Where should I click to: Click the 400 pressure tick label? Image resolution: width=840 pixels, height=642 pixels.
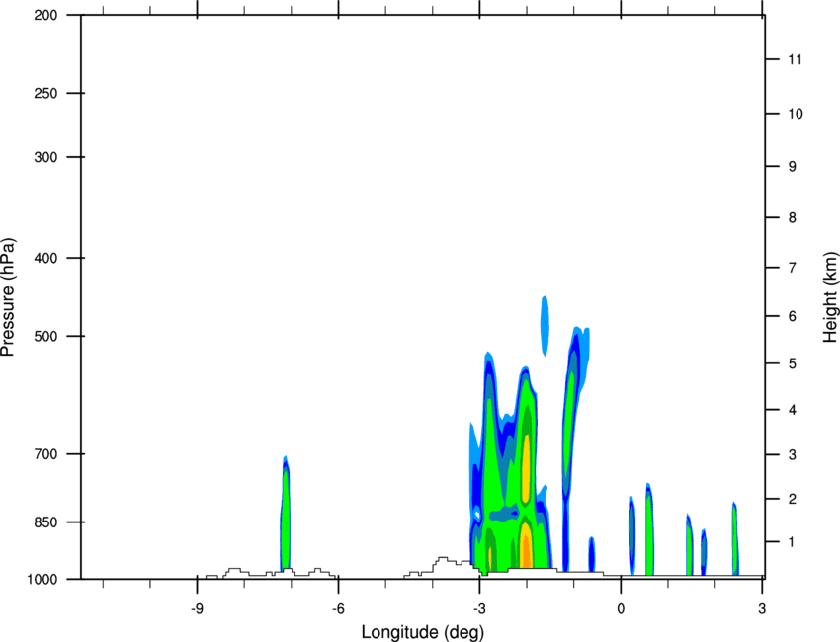pos(45,258)
